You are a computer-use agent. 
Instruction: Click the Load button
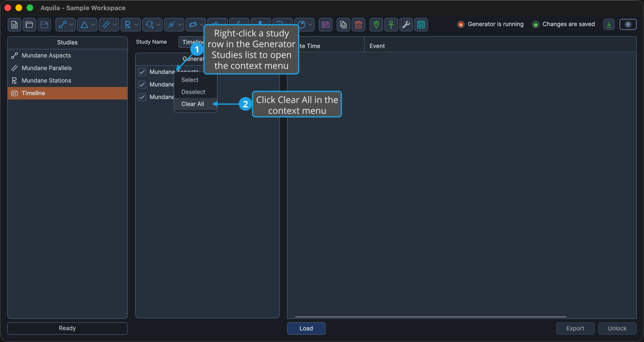[306, 328]
